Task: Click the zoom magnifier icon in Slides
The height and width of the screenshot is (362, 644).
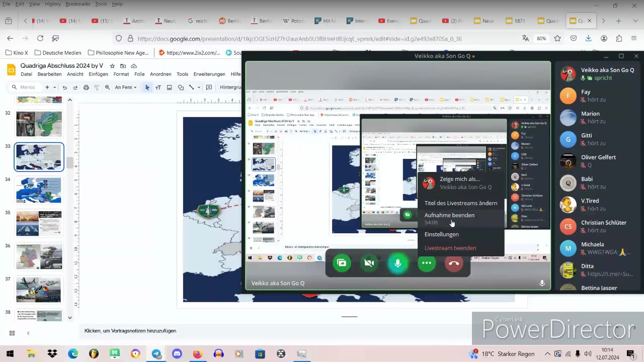Action: pyautogui.click(x=107, y=87)
